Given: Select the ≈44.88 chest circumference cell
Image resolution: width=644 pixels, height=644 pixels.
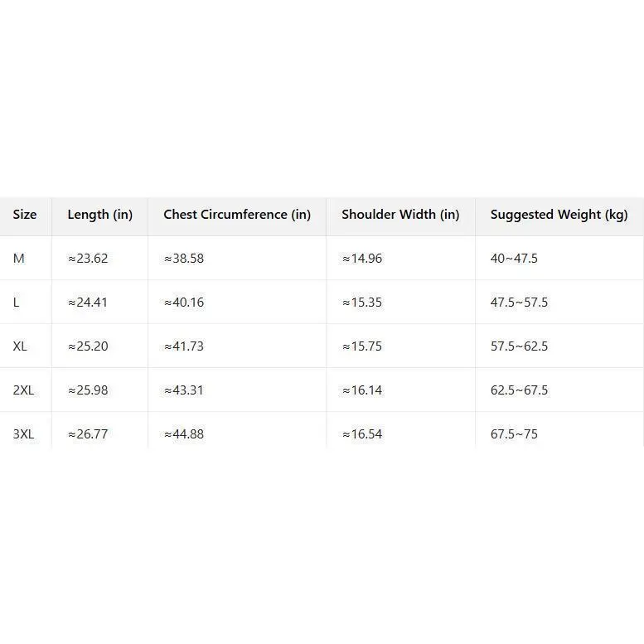Looking at the screenshot, I should click(x=183, y=434).
